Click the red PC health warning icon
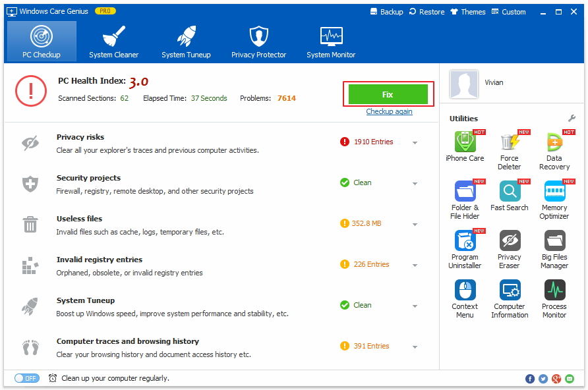 (x=31, y=91)
